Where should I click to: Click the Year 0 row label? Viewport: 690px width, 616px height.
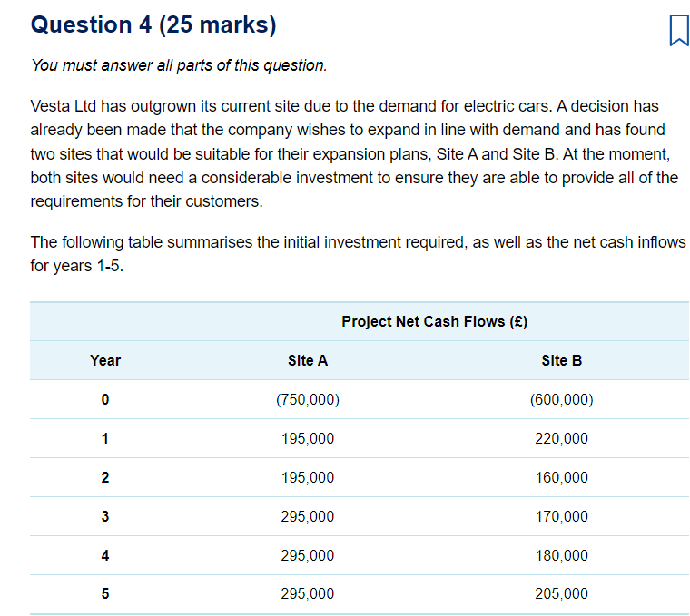[x=105, y=399]
